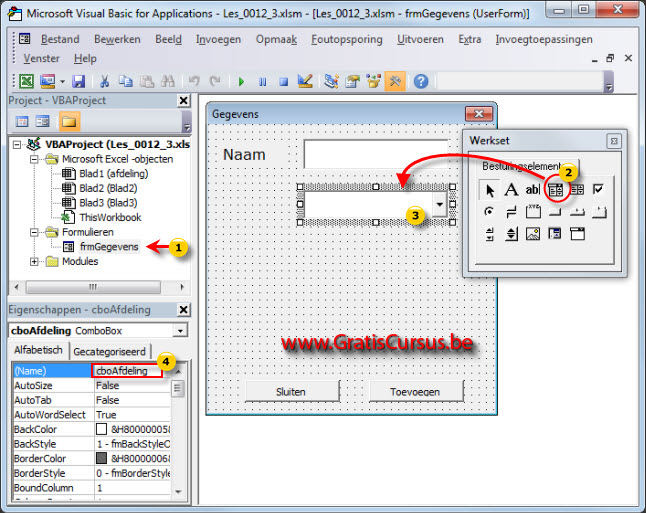Screen dimensions: 646x513
Task: Click the Paste toolbar icon
Action: 146,81
